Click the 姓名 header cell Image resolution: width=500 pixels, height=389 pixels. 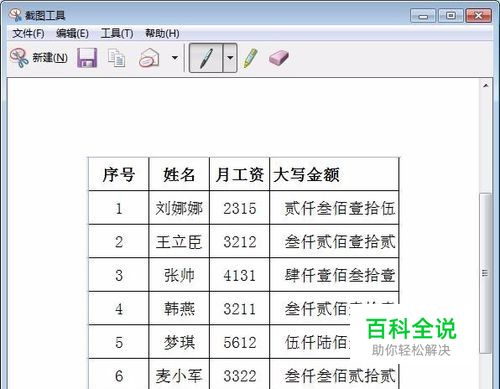[179, 174]
